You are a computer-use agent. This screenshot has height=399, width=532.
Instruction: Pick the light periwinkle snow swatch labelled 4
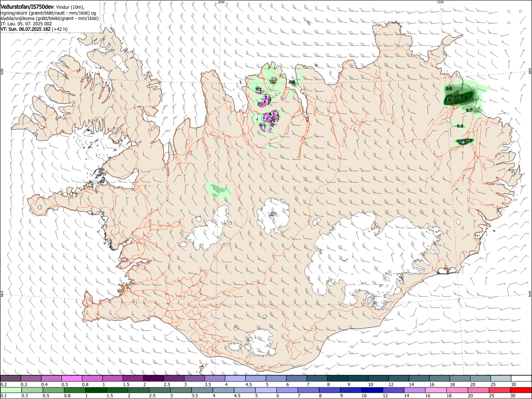click(x=235, y=379)
